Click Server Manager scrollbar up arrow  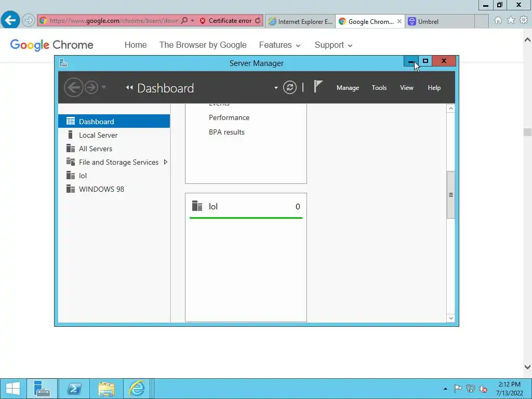(x=450, y=109)
